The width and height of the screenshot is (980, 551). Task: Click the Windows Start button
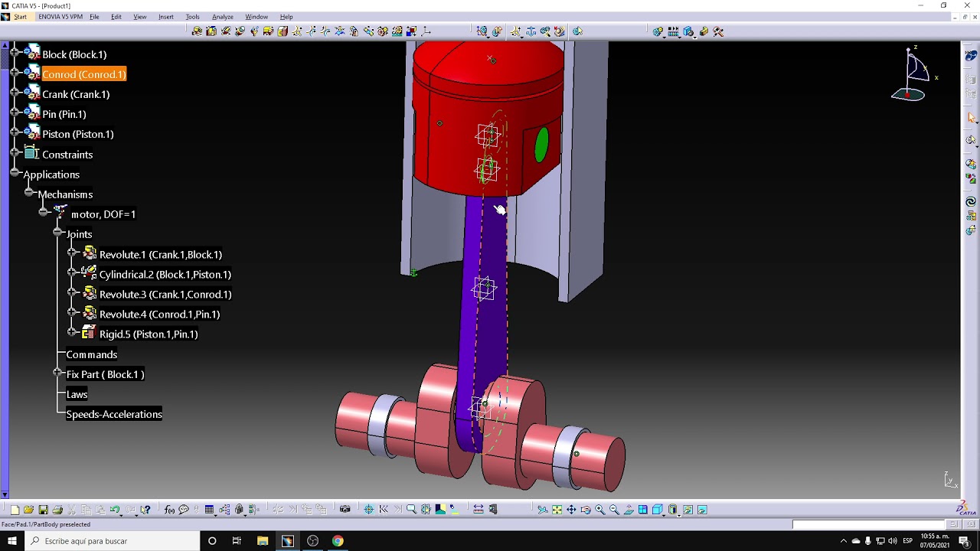coord(12,541)
